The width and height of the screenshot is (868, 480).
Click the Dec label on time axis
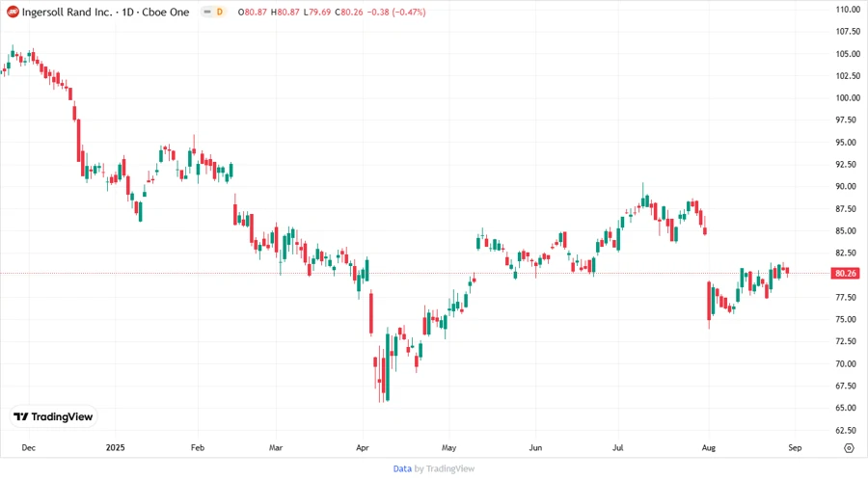coord(29,447)
